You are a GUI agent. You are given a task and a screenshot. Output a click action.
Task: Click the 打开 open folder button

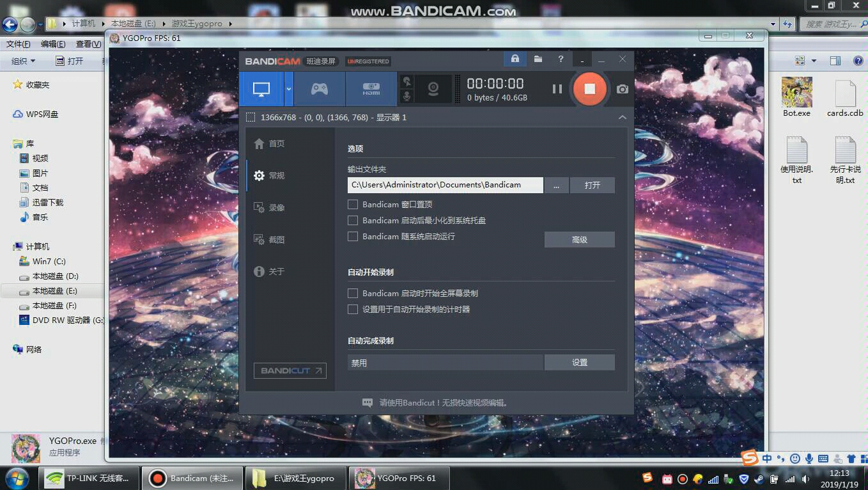tap(593, 185)
